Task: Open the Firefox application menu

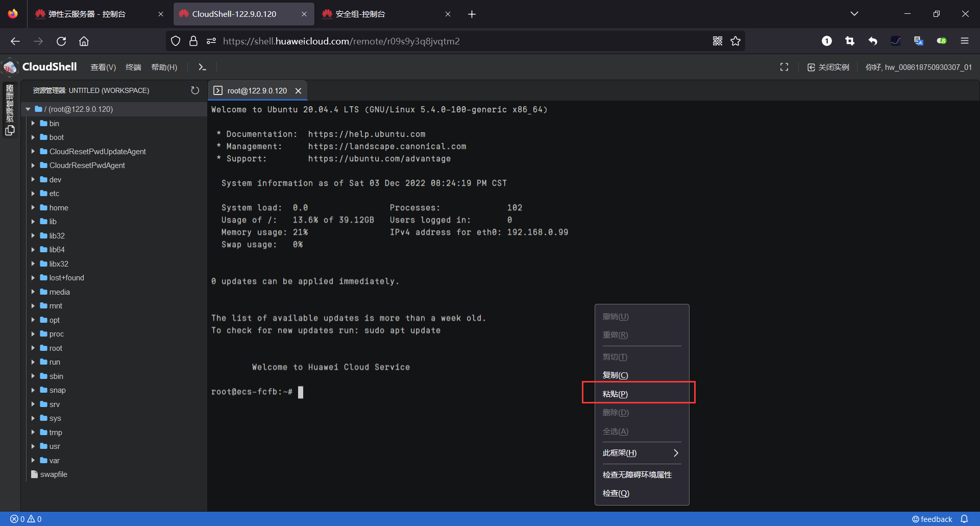Action: [x=965, y=41]
